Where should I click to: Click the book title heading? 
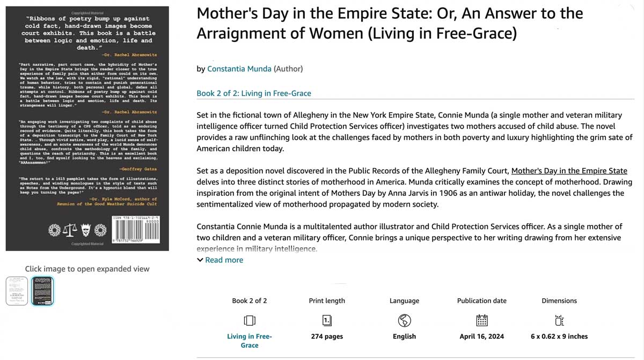(x=390, y=23)
